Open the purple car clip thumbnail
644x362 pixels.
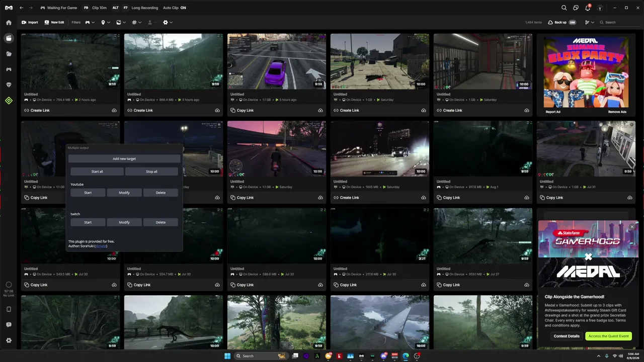pos(277,61)
